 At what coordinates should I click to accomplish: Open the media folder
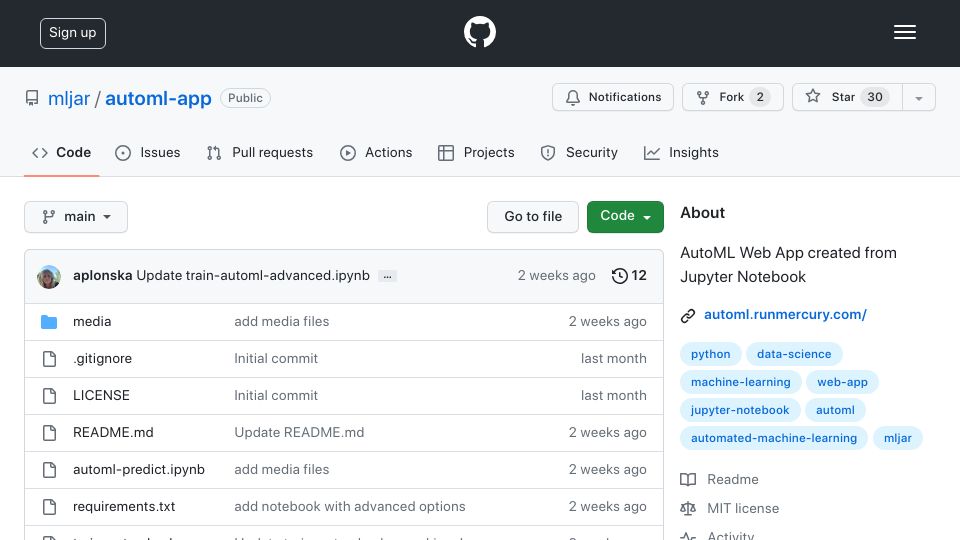92,321
